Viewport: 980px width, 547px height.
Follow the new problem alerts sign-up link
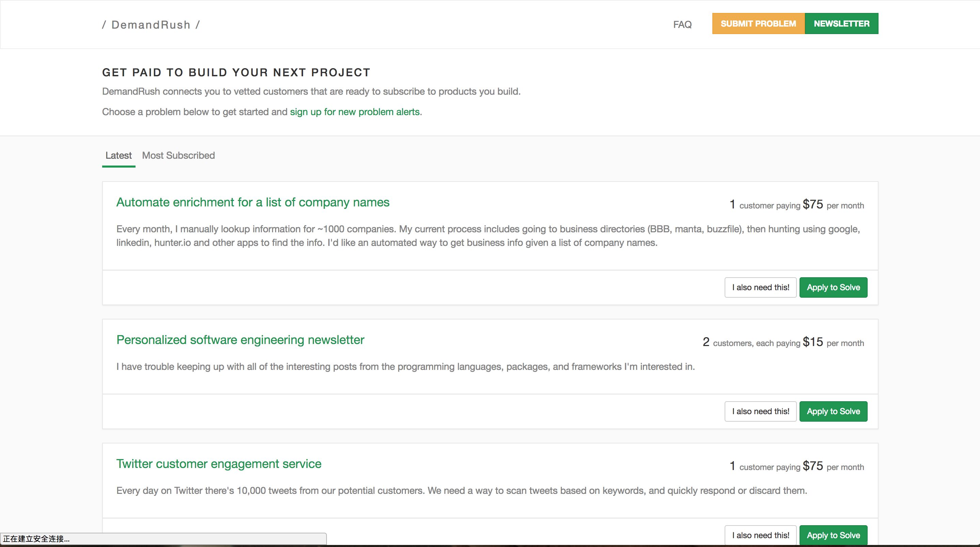(x=355, y=112)
